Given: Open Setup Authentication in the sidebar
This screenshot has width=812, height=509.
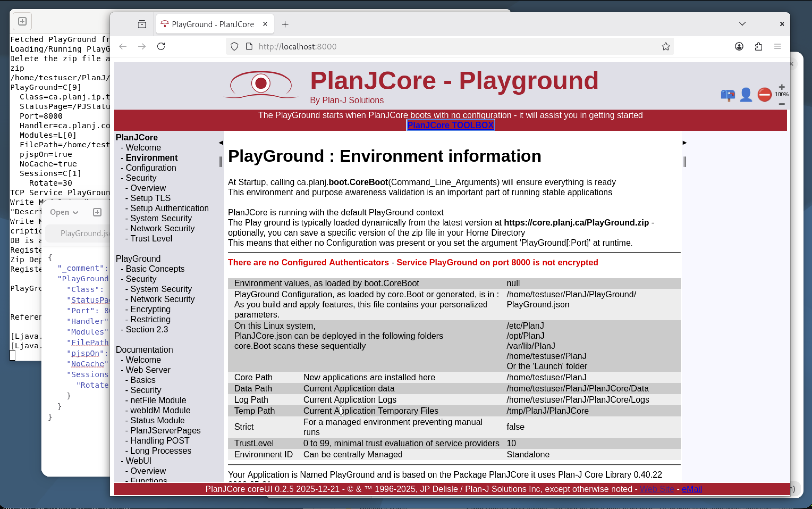Looking at the screenshot, I should 170,208.
